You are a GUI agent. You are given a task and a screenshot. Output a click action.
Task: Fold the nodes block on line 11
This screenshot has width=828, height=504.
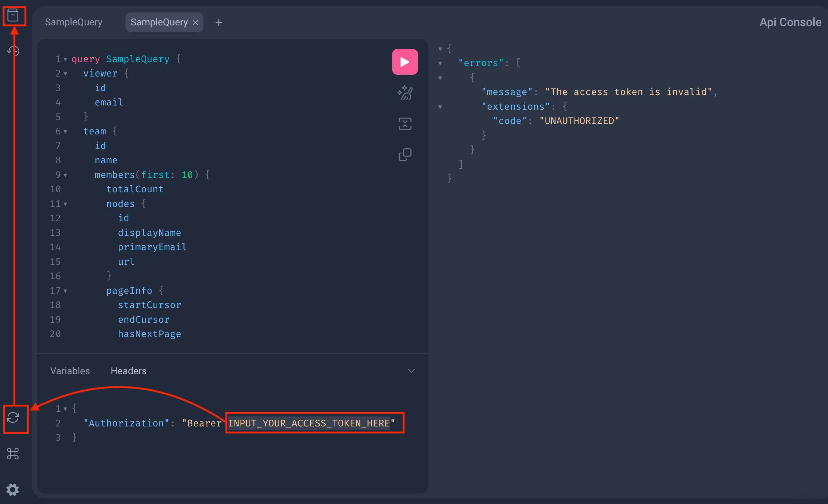(65, 204)
